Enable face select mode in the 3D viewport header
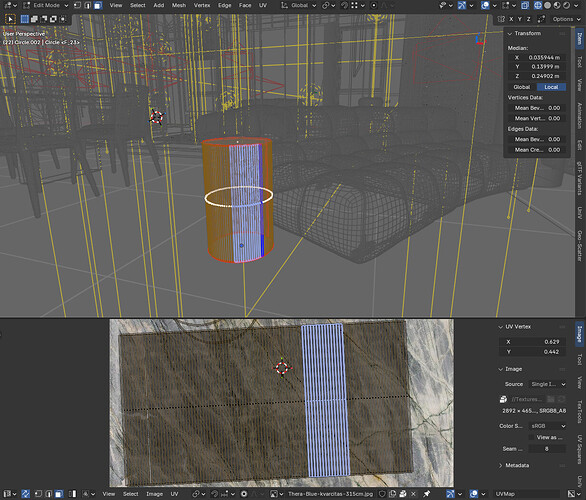 click(98, 5)
